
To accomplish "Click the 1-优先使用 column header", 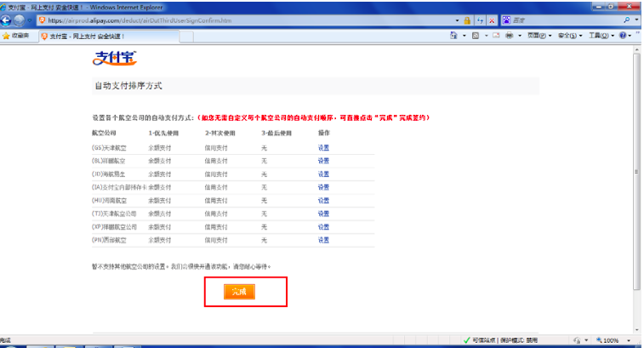I will pos(163,133).
